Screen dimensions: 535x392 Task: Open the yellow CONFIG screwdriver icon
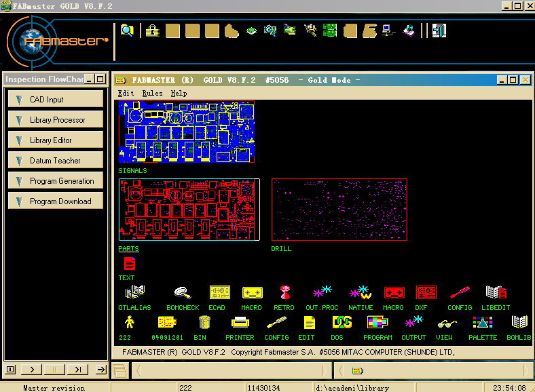(276, 322)
